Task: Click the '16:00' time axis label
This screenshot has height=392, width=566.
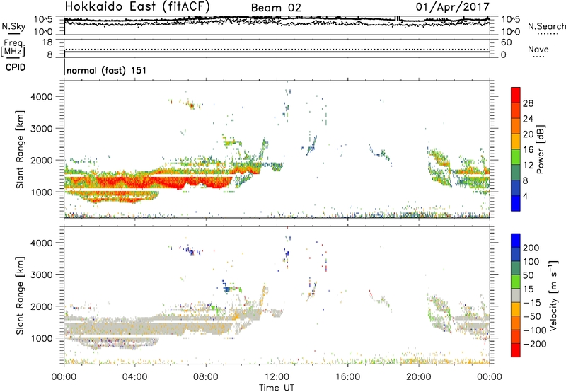Action: point(347,377)
